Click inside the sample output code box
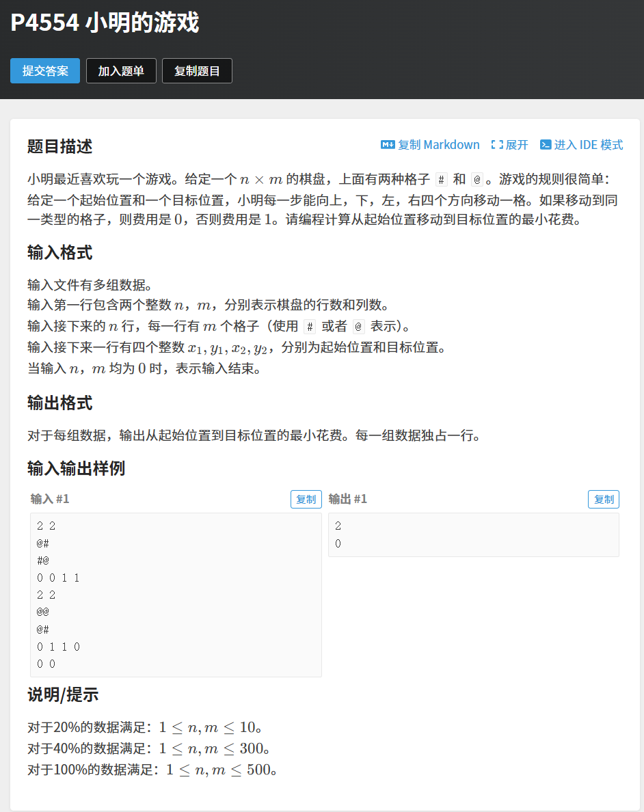Screen dimensions: 644x812 point(474,535)
